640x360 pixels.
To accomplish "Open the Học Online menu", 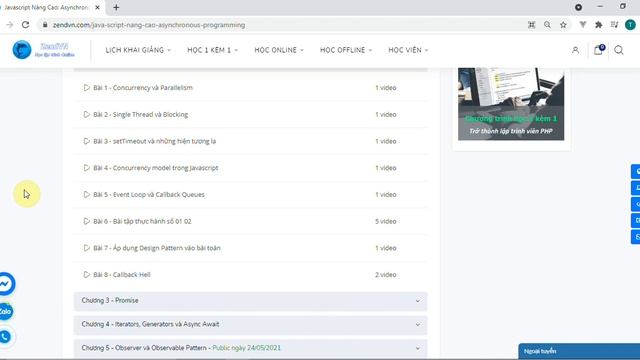I will pos(279,50).
